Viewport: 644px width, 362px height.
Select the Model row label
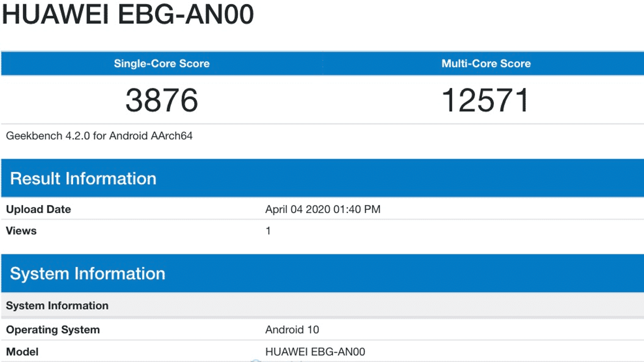pos(22,352)
